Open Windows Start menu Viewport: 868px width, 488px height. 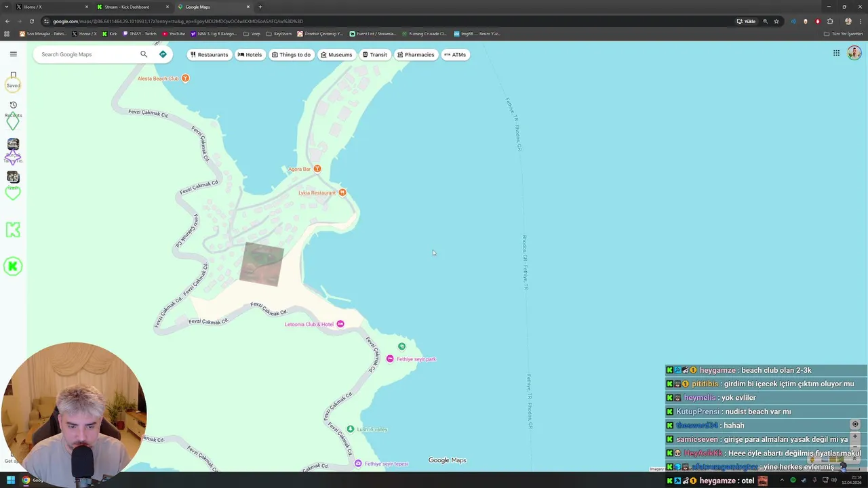[10, 481]
